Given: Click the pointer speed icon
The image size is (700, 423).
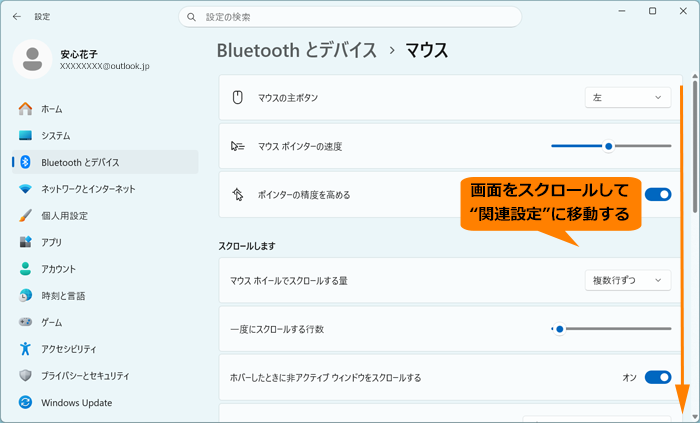Looking at the screenshot, I should tap(238, 146).
